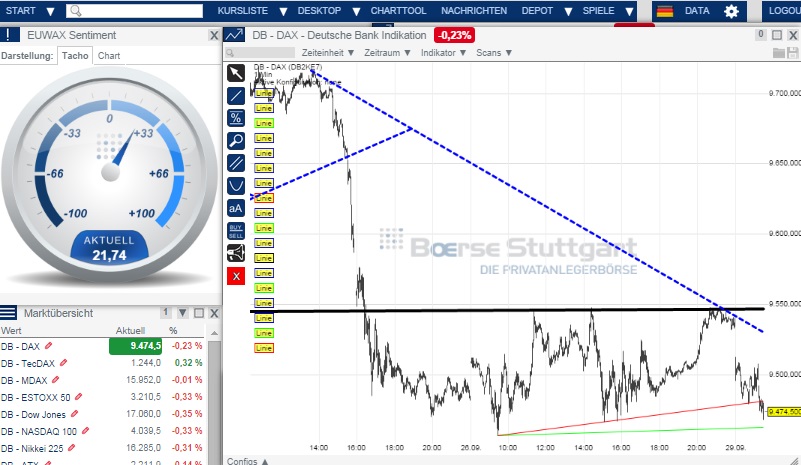Screen dimensions: 801x465
Task: Click the pencil icon beside DB - MDAX
Action: pyautogui.click(x=56, y=380)
